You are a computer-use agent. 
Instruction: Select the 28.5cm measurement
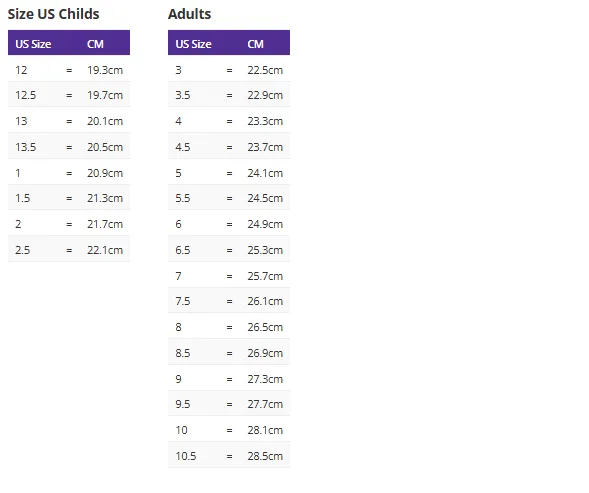click(265, 456)
